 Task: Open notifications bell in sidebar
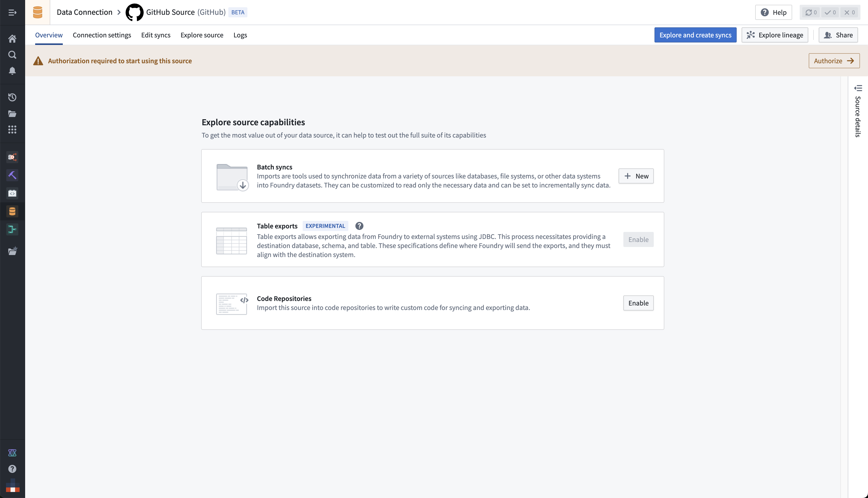click(12, 71)
